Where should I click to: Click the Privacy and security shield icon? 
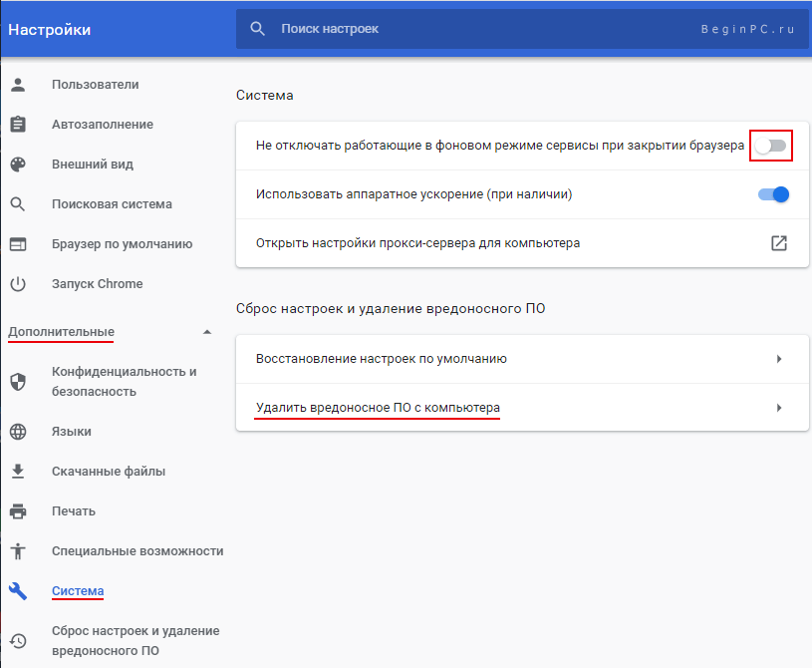pyautogui.click(x=18, y=382)
